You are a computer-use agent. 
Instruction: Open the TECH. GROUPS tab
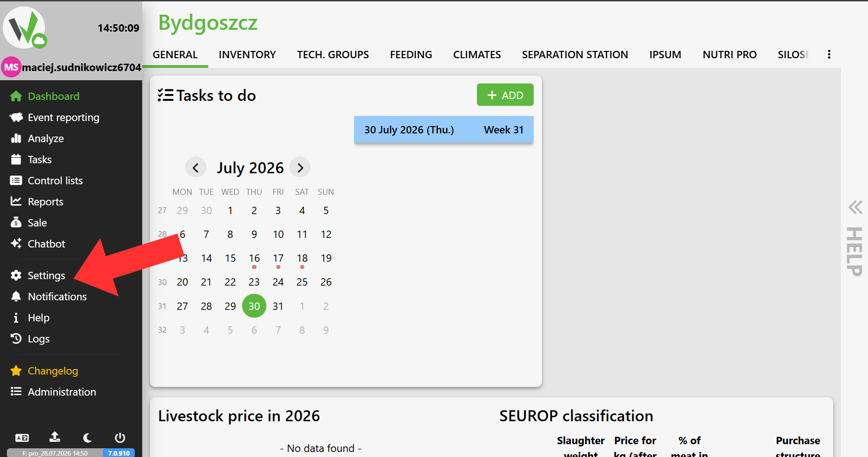pos(333,55)
